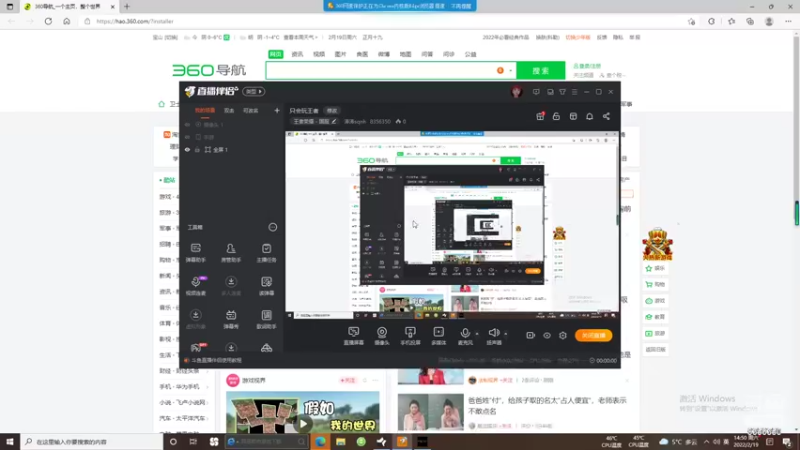
Task: Expand the microphone dropdown arrow
Action: 477,334
